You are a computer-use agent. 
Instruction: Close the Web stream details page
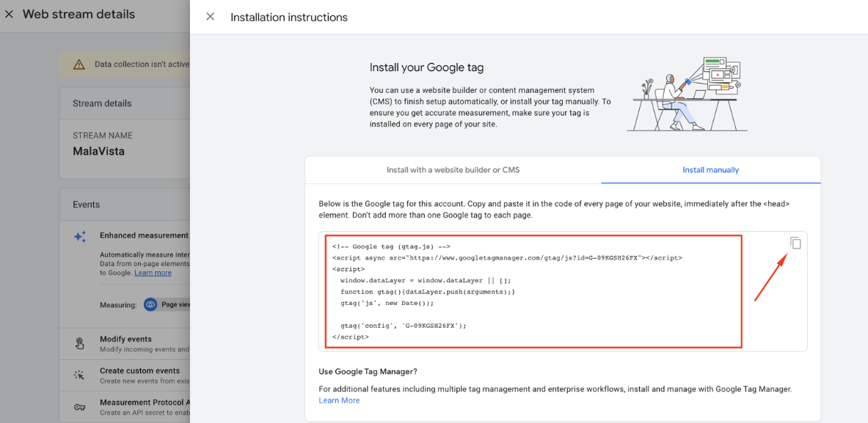point(9,15)
